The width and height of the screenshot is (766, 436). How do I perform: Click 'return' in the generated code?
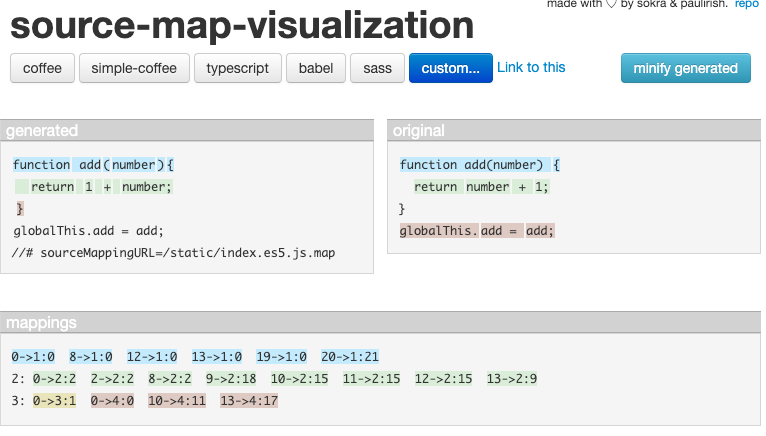[52, 186]
